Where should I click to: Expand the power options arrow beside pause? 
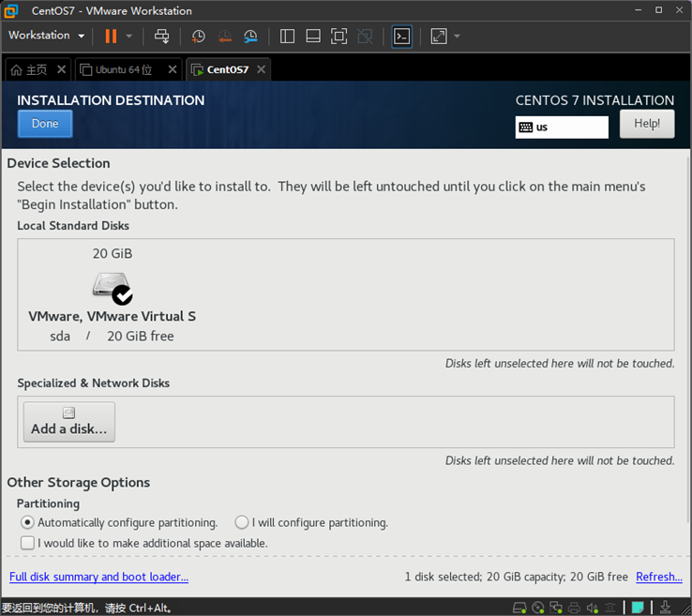(x=128, y=37)
